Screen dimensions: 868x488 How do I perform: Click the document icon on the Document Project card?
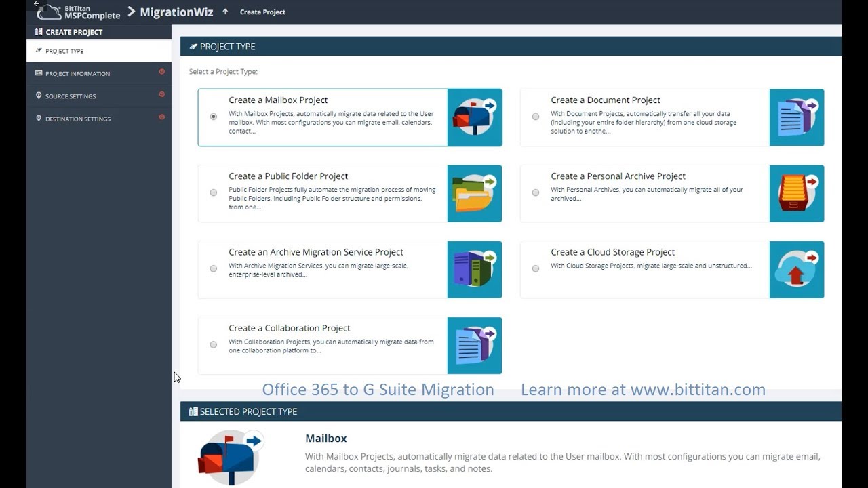coord(797,117)
